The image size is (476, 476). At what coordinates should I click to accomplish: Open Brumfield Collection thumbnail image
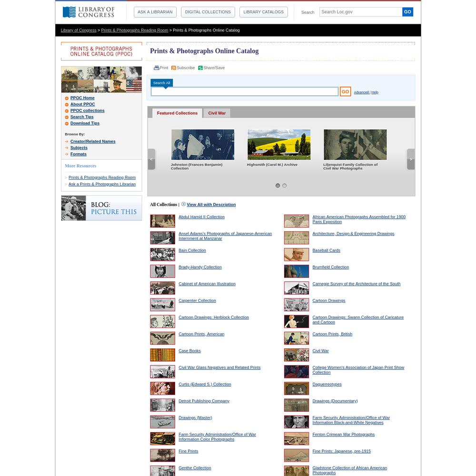point(297,271)
